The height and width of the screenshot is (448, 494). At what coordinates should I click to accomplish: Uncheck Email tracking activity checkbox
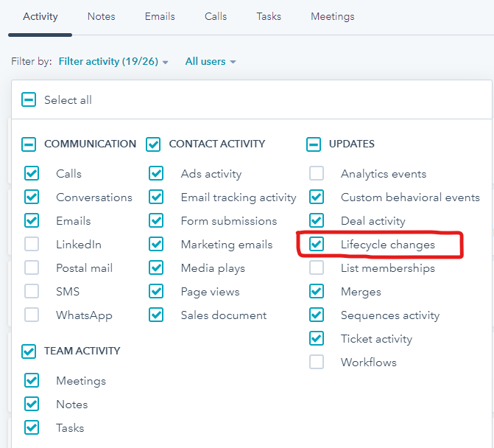pos(156,197)
